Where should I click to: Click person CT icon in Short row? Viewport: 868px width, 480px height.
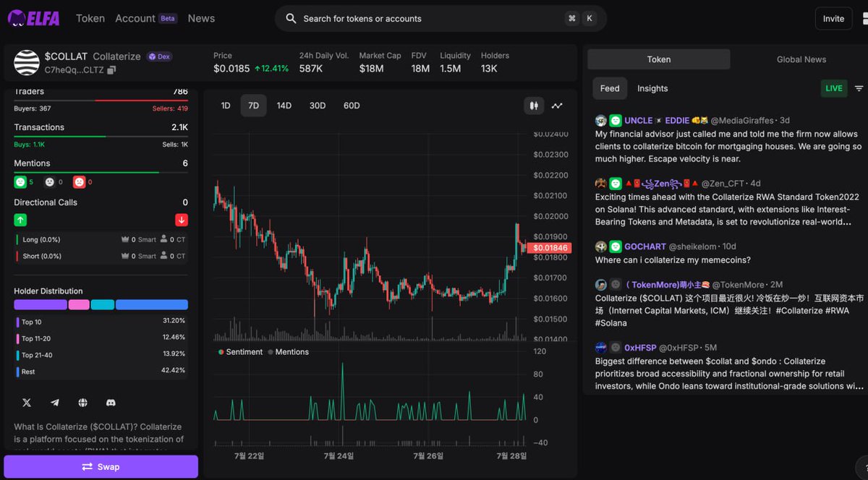(x=163, y=256)
